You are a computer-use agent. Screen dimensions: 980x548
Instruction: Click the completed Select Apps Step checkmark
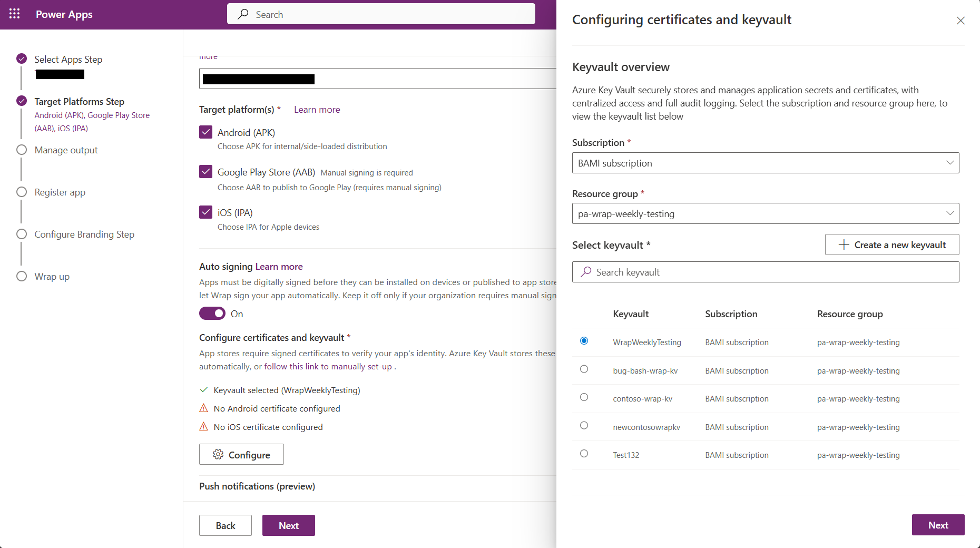tap(22, 58)
